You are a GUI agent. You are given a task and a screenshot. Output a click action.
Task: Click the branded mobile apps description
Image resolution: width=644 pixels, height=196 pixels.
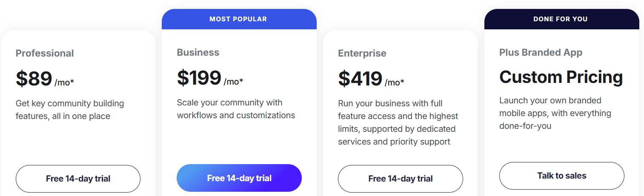coord(555,113)
